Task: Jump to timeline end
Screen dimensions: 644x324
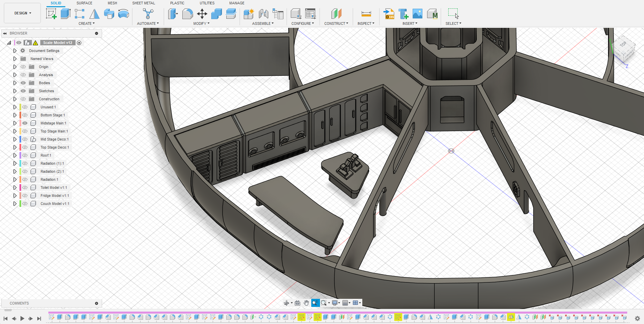Action: 39,318
